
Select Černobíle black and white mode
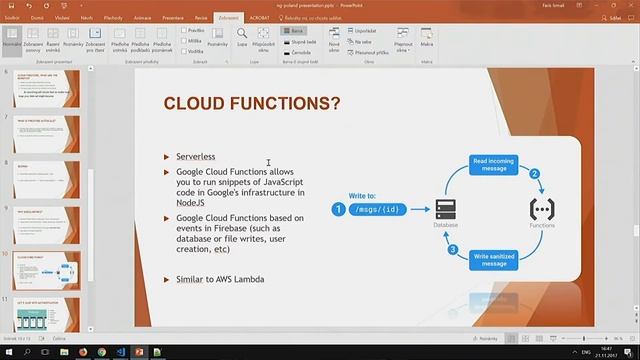298,53
